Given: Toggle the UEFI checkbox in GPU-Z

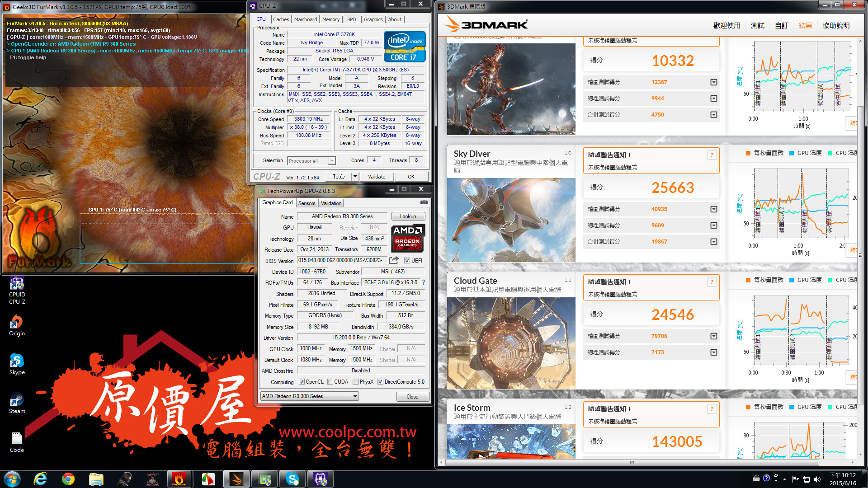Looking at the screenshot, I should [407, 261].
